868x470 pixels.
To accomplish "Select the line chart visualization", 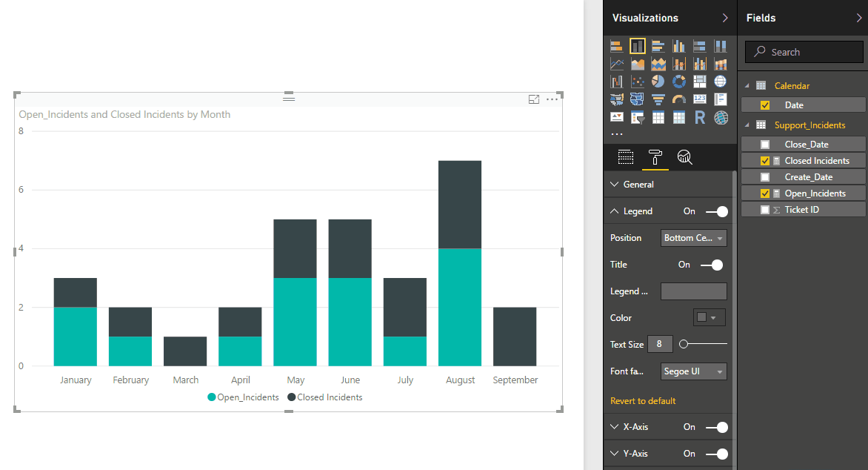I will tap(616, 64).
